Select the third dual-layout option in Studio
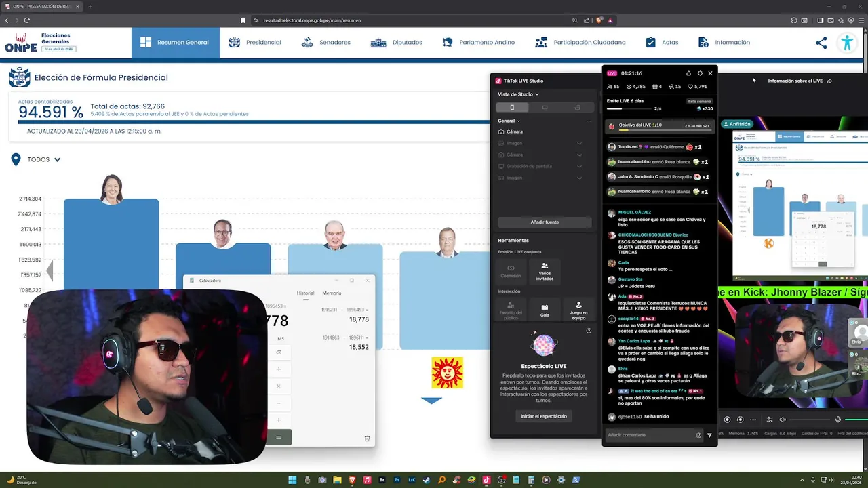The height and width of the screenshot is (488, 868). coord(577,107)
